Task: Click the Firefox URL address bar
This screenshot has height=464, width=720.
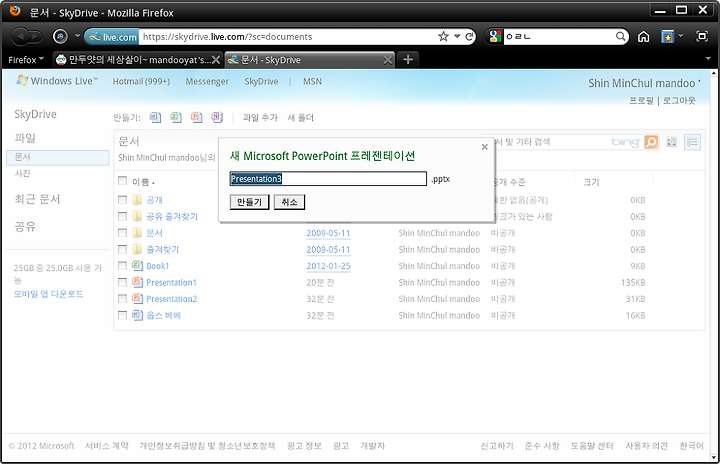Action: [x=288, y=37]
